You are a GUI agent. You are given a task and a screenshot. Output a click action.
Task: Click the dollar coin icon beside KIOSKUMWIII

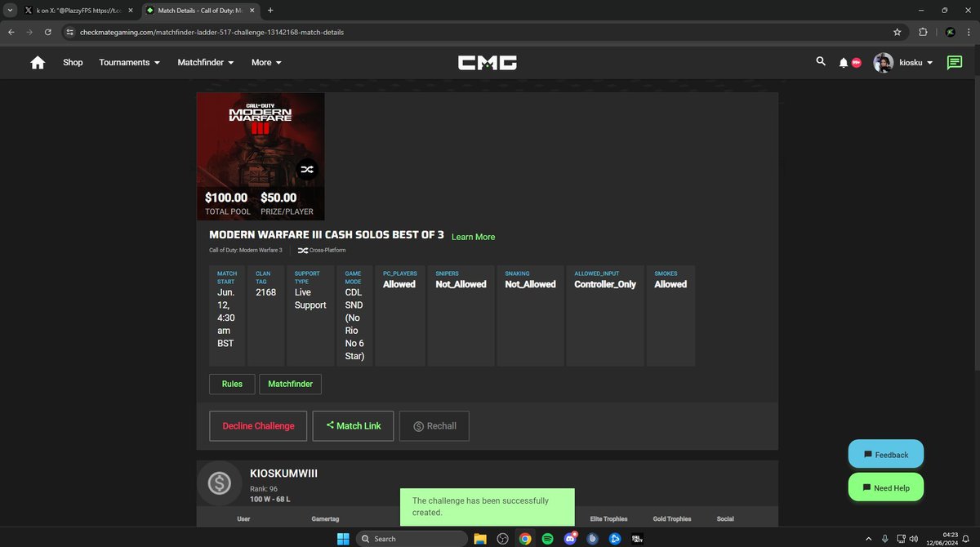tap(219, 483)
